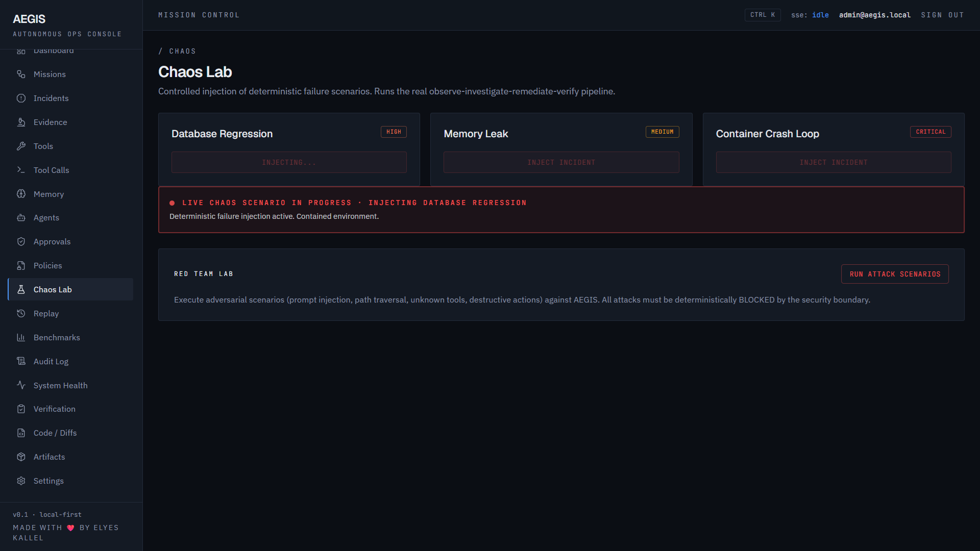Viewport: 980px width, 551px height.
Task: Click the Database Regression card title
Action: click(x=222, y=134)
